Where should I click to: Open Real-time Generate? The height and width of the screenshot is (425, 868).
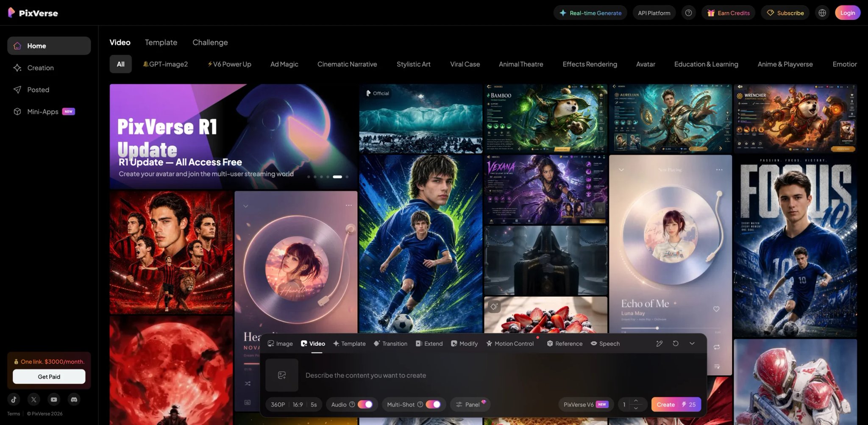pos(590,13)
